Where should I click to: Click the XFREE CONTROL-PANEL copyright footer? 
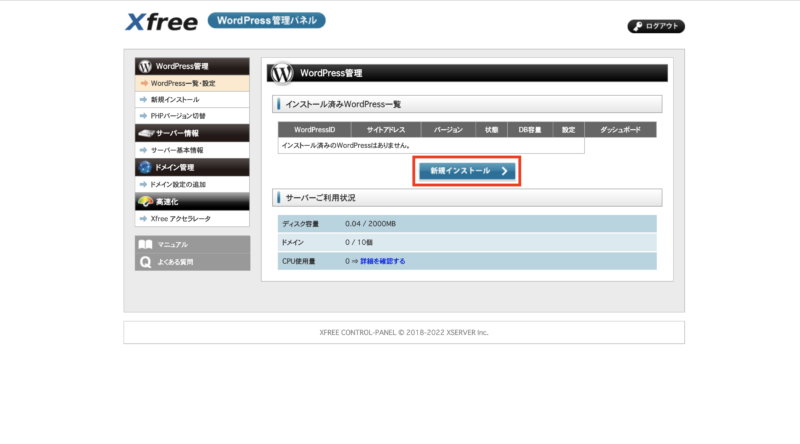(404, 332)
